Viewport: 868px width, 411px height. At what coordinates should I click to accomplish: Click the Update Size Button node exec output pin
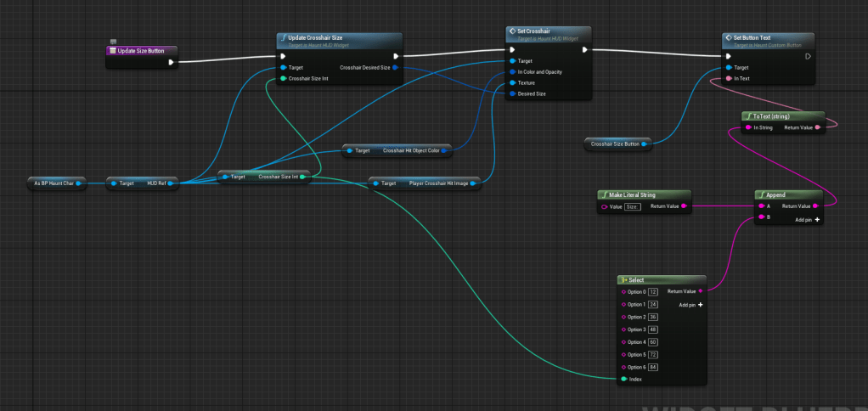[x=172, y=62]
